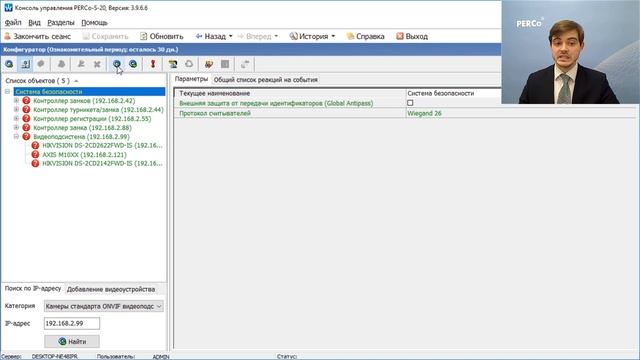Viewport: 640px width, 360px height.
Task: Click the red status icon of Контроллер замка (192.168.2.88)
Action: click(27, 127)
